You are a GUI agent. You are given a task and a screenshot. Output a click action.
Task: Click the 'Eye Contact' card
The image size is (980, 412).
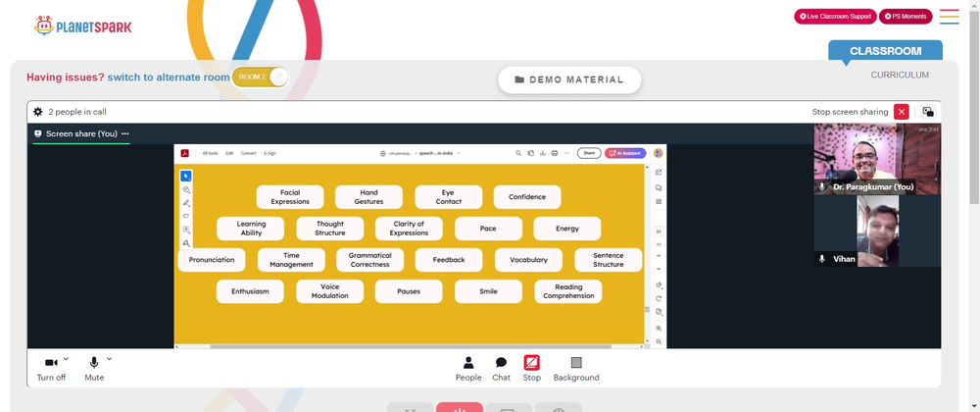[448, 197]
